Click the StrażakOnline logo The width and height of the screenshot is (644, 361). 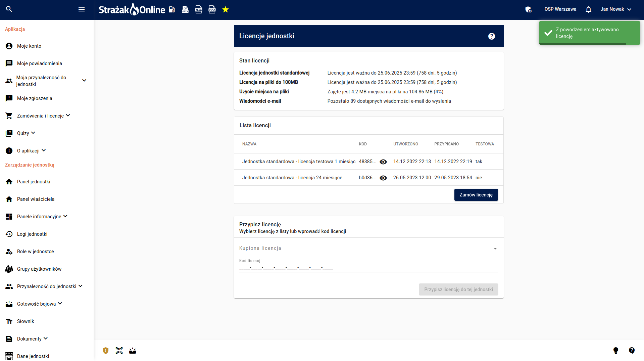(132, 9)
